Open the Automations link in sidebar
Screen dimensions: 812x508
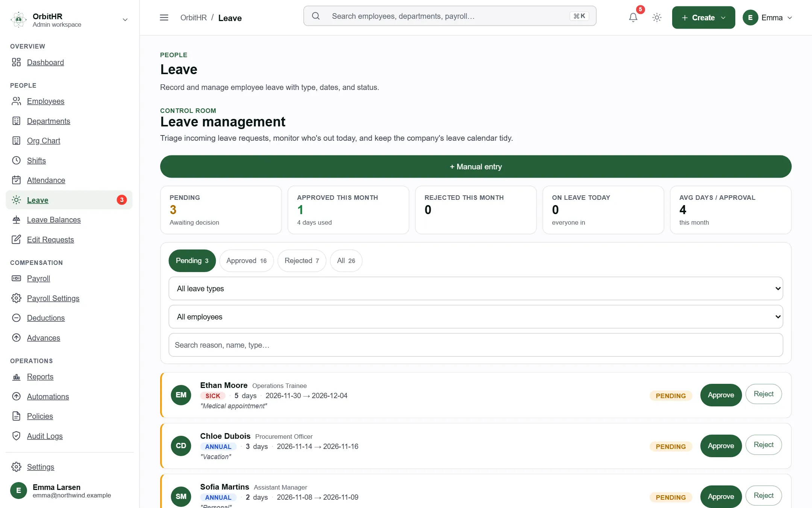point(48,396)
